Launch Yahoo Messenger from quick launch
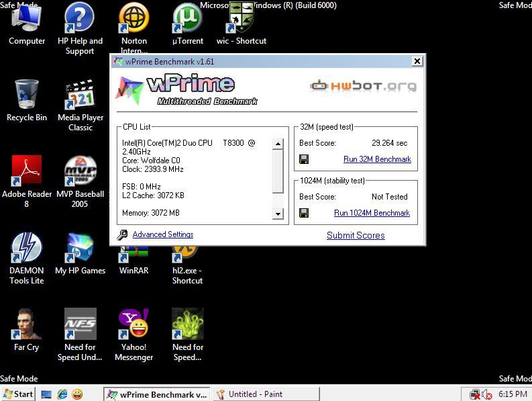 coord(77,394)
